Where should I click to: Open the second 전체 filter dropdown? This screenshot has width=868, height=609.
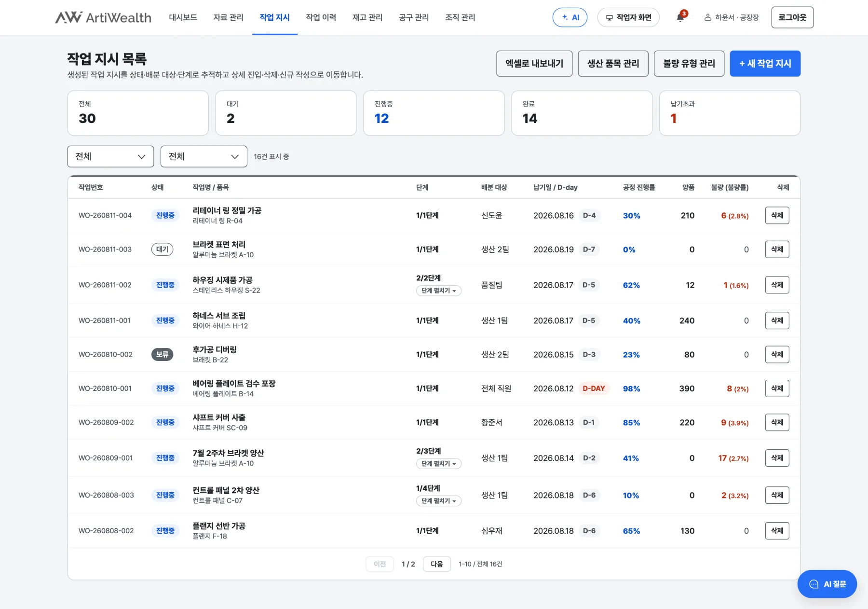click(203, 156)
